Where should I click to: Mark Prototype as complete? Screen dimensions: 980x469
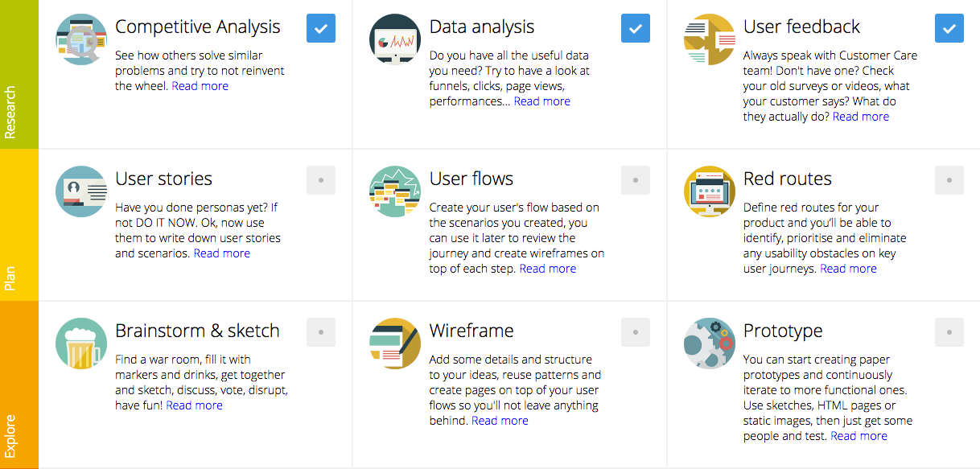(x=949, y=331)
